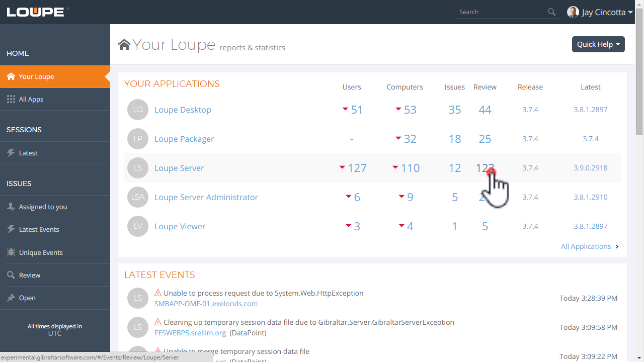Open Loupe Server latest version 3.9.0.2918
Image resolution: width=644 pixels, height=362 pixels.
click(x=591, y=168)
